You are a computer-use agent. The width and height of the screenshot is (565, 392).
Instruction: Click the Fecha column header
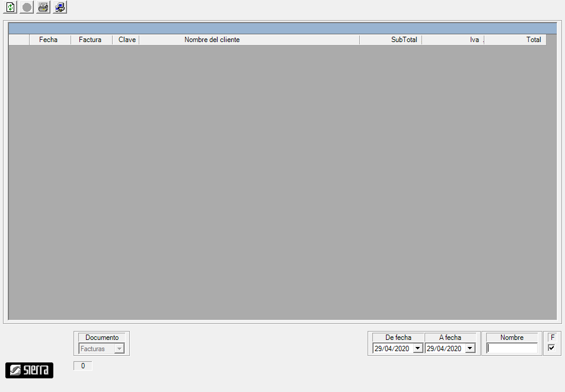coord(49,40)
